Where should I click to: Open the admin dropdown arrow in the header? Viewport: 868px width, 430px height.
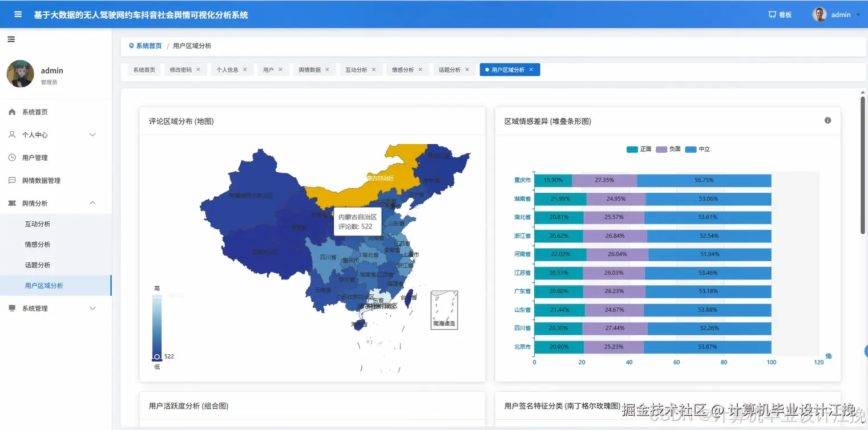[x=858, y=15]
